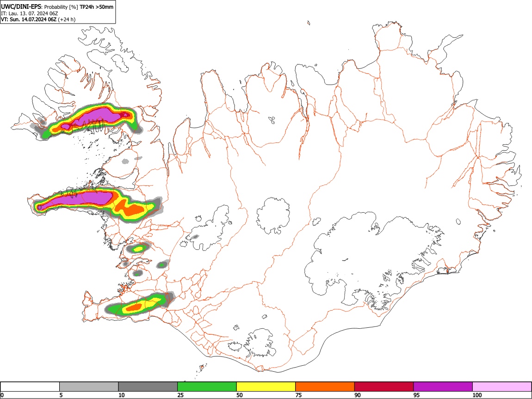Click the light gray 5–10% legend swatch
Screen dimensions: 532x399
(x=89, y=387)
